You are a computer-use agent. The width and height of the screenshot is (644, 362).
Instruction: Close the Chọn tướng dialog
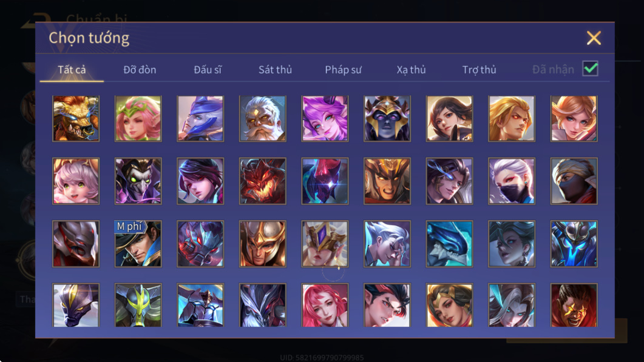pos(594,38)
